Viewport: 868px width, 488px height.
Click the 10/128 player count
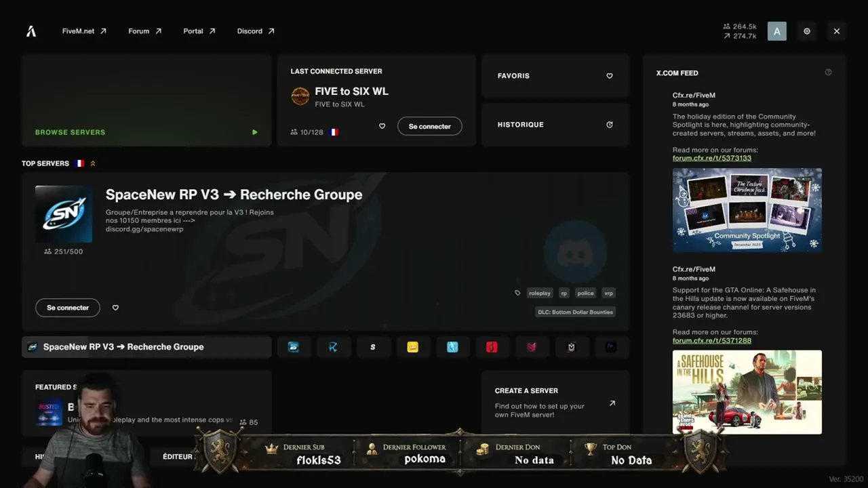(x=307, y=132)
